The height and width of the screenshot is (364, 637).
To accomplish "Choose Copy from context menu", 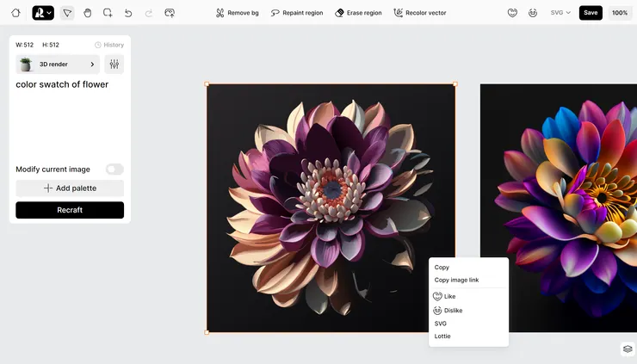I will point(442,268).
